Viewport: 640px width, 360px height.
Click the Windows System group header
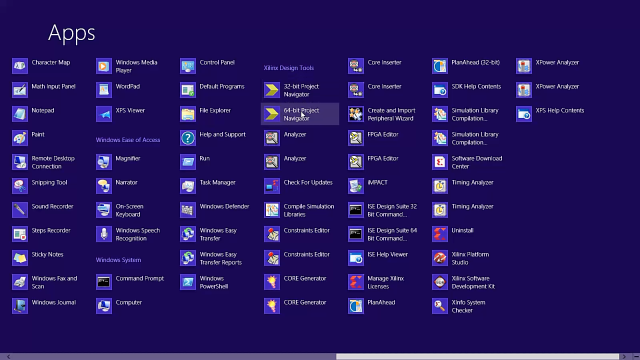(x=118, y=260)
